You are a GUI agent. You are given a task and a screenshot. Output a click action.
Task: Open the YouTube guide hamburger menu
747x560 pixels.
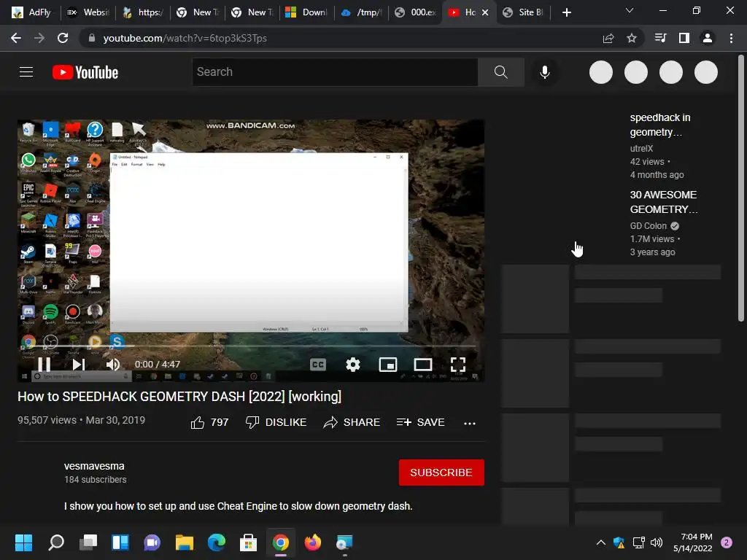[x=26, y=72]
